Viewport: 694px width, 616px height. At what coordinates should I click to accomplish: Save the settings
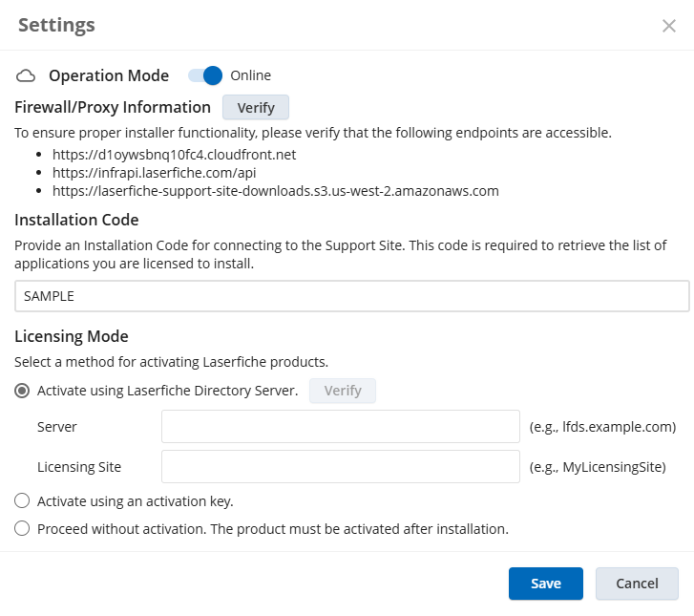point(545,584)
